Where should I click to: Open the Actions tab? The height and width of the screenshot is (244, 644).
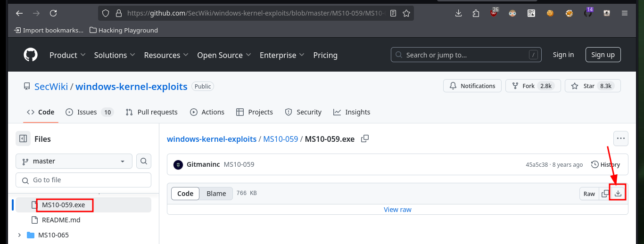(x=207, y=112)
